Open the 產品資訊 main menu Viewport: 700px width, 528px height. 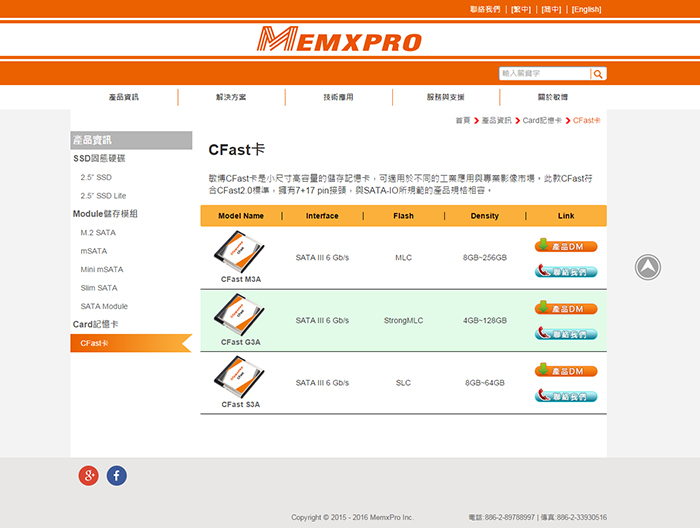click(x=124, y=97)
